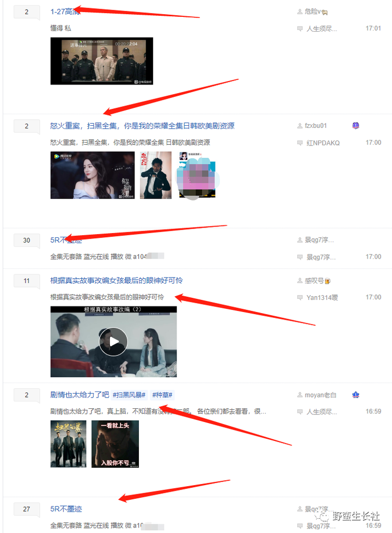This screenshot has width=392, height=533.
Task: Open the 怒火重案 man-in-suit poster thumbnail
Action: (156, 175)
